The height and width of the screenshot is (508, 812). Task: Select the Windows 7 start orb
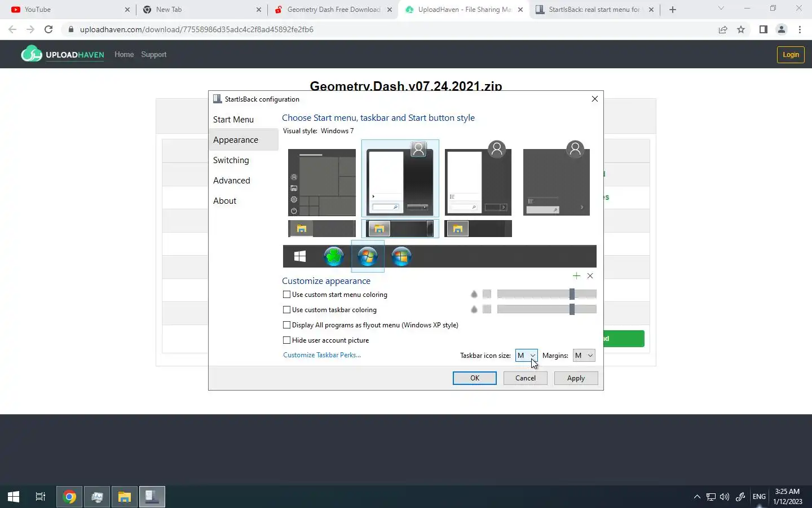pyautogui.click(x=368, y=256)
